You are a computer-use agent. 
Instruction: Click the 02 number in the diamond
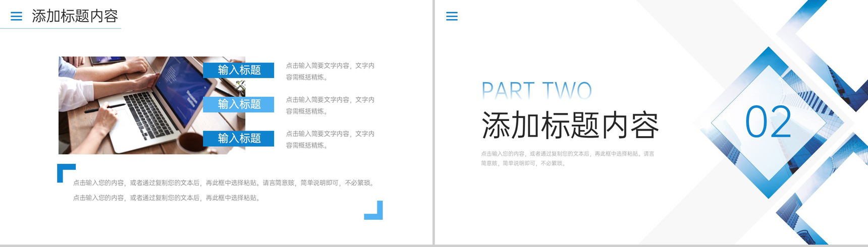[x=768, y=122]
